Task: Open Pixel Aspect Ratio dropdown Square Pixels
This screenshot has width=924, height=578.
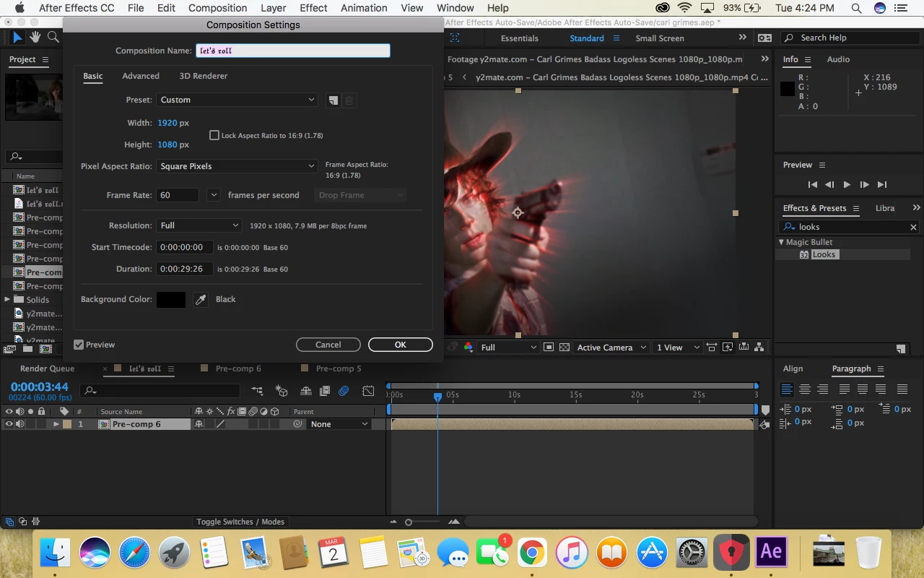Action: (237, 166)
